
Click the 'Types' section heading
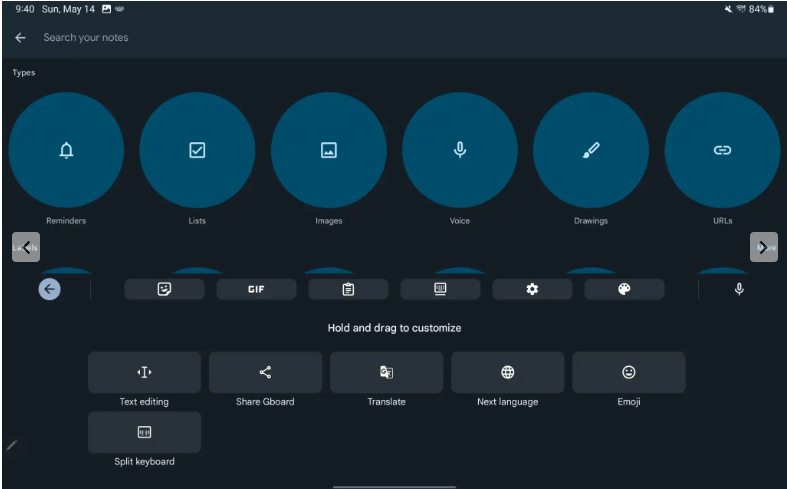(x=24, y=73)
